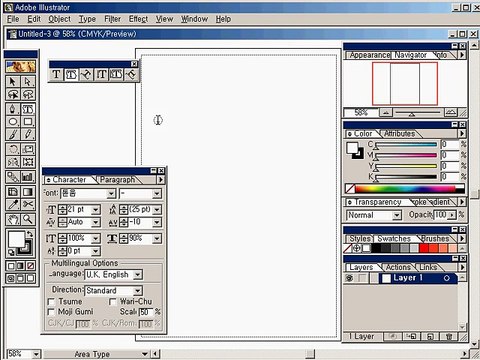Click the Wari-Chu Scale percentage field
Image resolution: width=480 pixels, height=360 pixels.
(x=145, y=312)
